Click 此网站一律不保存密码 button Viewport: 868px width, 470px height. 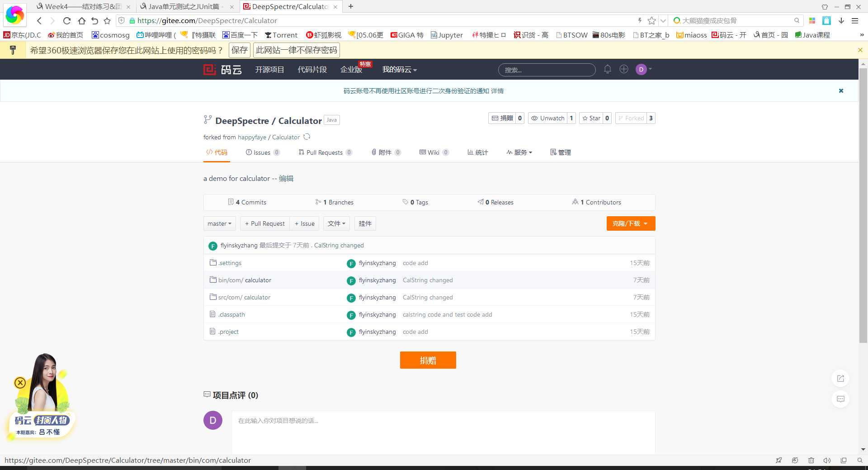pos(297,50)
